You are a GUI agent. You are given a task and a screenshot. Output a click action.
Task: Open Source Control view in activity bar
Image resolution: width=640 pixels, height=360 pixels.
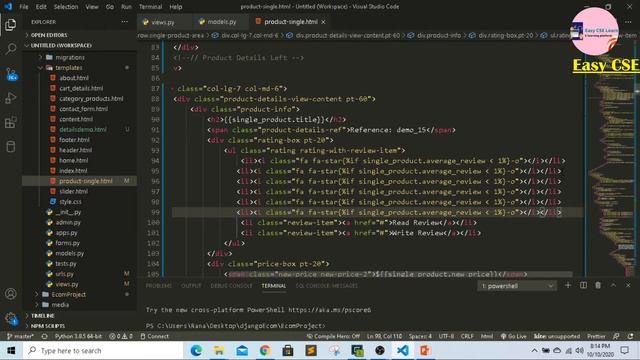pyautogui.click(x=11, y=74)
